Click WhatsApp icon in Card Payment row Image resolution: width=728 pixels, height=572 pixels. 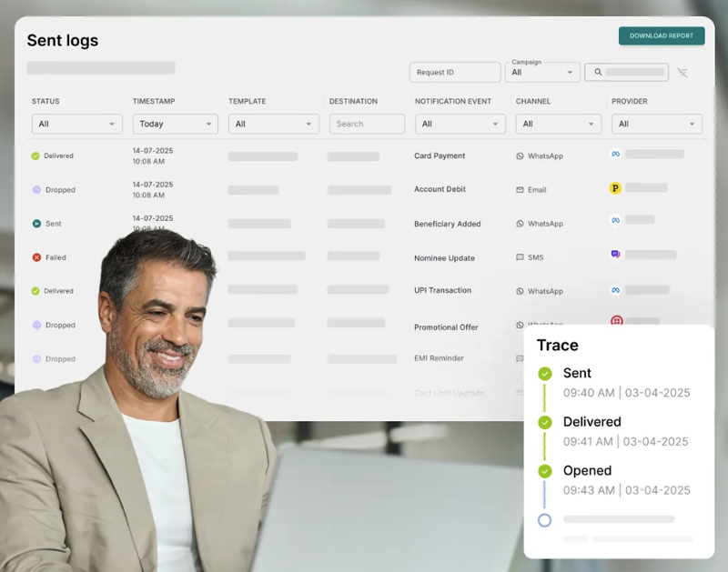521,156
